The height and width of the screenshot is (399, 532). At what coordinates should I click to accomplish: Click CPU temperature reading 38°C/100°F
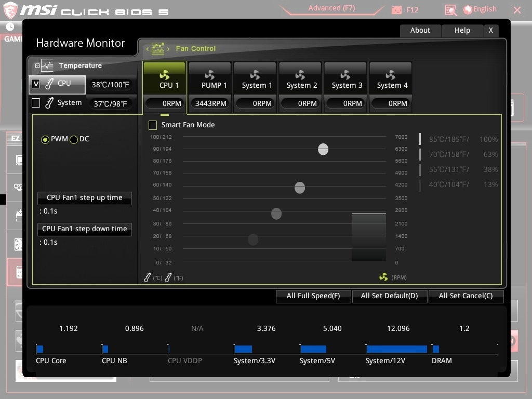[x=110, y=85]
